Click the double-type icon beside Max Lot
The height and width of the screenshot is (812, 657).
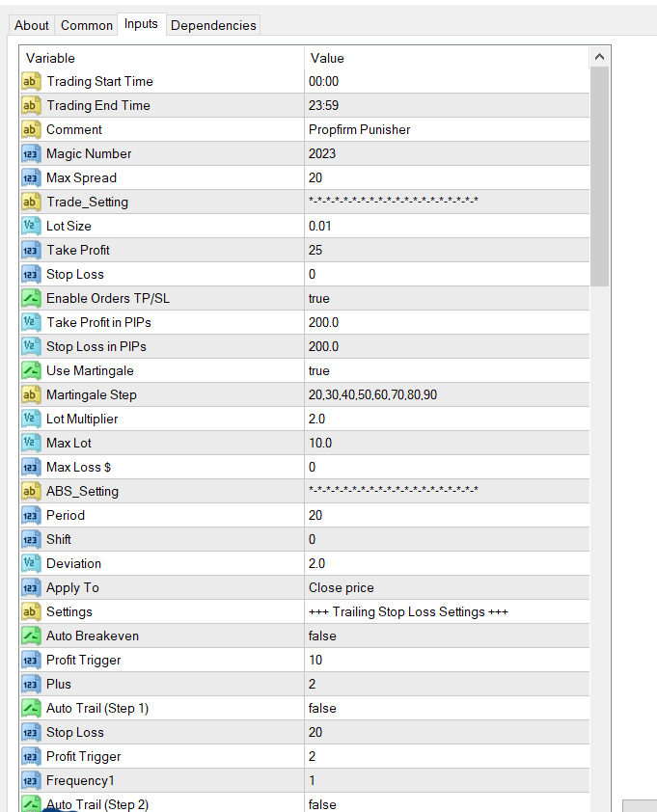(x=31, y=443)
